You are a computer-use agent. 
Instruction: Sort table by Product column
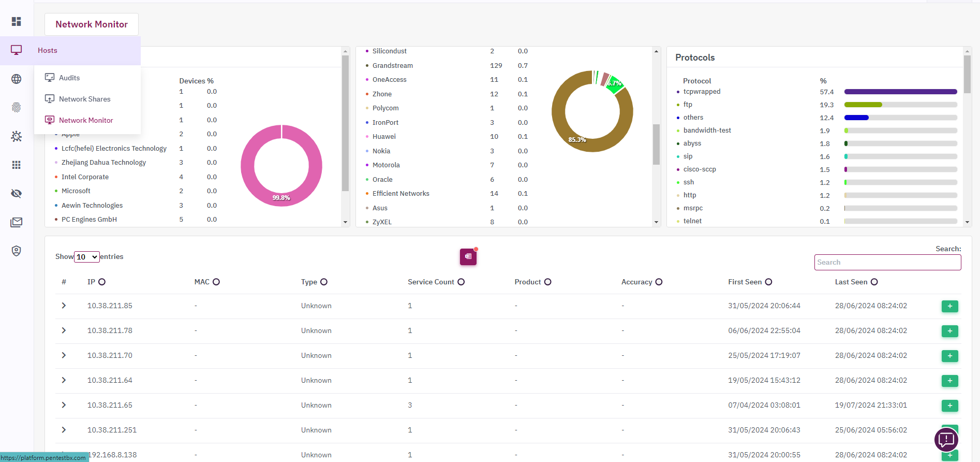click(547, 282)
